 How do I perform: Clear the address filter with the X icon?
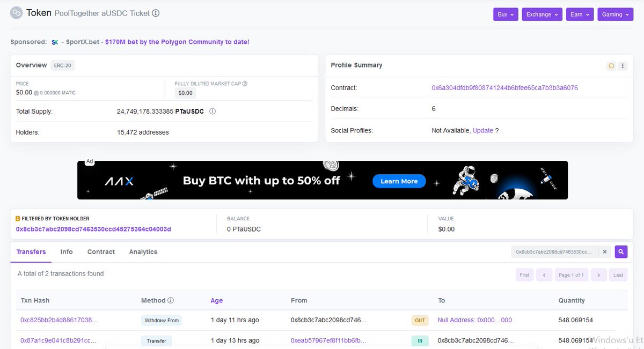604,251
